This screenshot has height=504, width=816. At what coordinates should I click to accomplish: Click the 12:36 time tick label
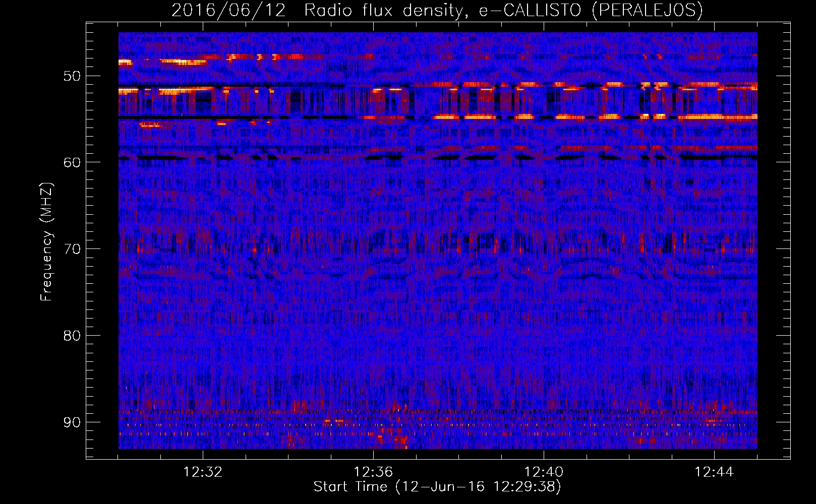(373, 472)
